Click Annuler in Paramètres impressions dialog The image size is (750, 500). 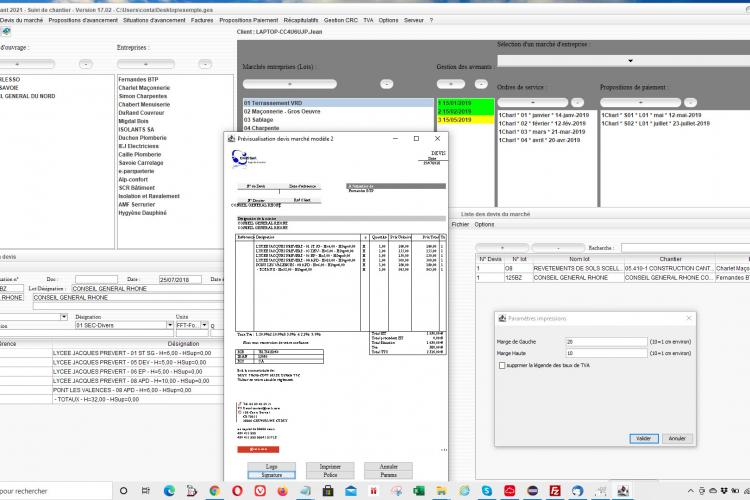677,438
